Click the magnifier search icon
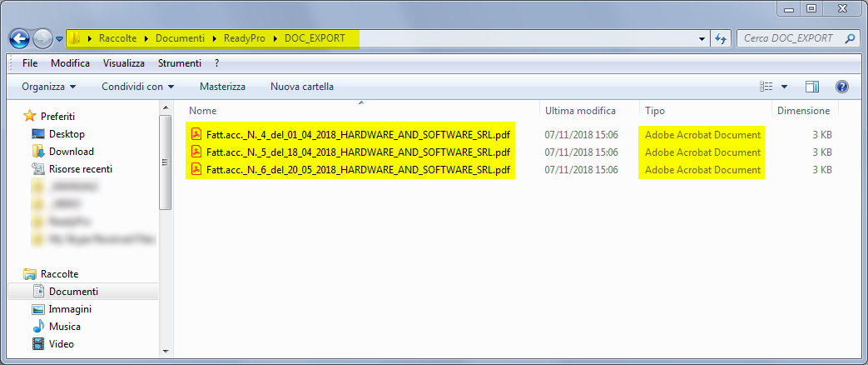 coord(850,38)
